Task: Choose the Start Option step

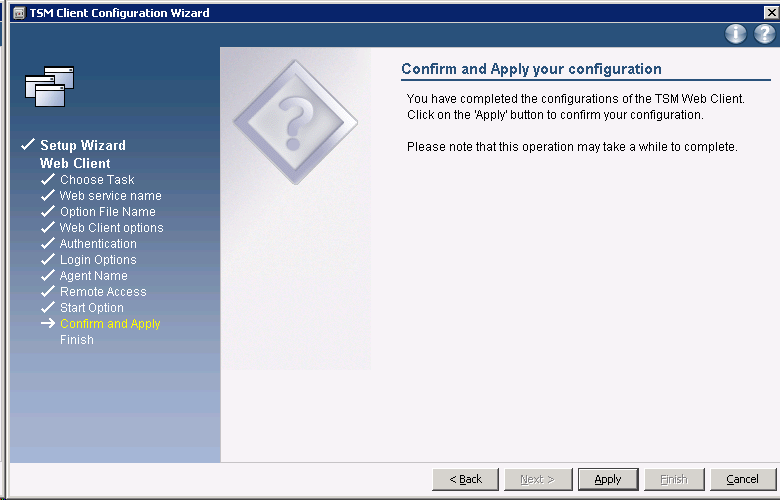Action: click(92, 308)
